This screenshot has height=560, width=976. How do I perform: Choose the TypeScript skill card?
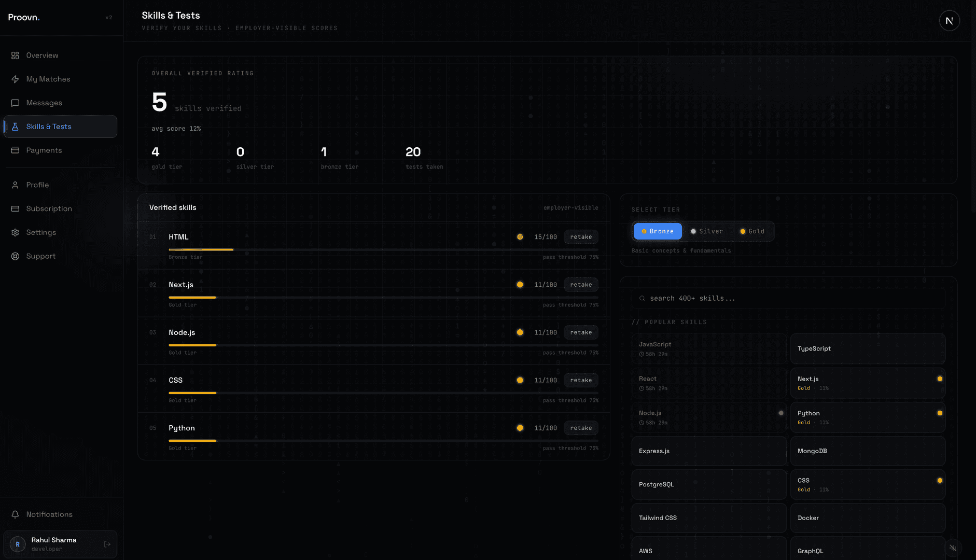(868, 348)
